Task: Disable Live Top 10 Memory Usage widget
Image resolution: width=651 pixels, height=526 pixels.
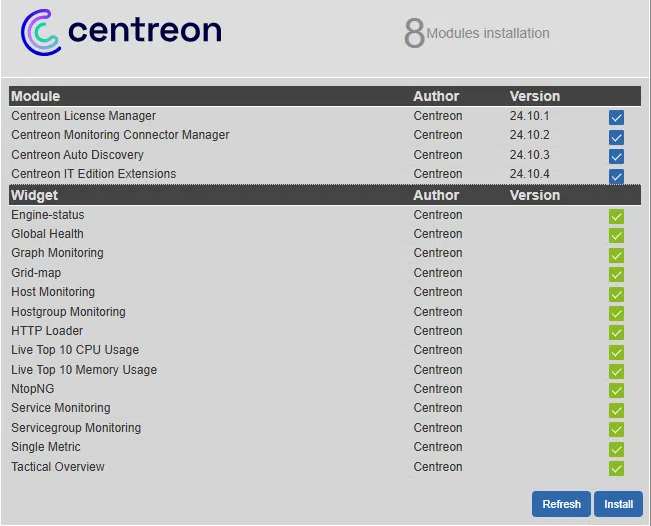Action: click(616, 371)
